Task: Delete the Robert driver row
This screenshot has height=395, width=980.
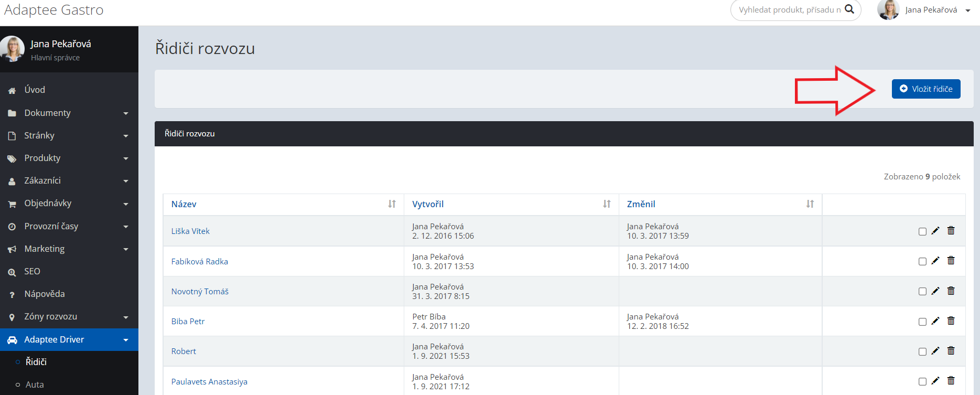Action: [x=951, y=351]
